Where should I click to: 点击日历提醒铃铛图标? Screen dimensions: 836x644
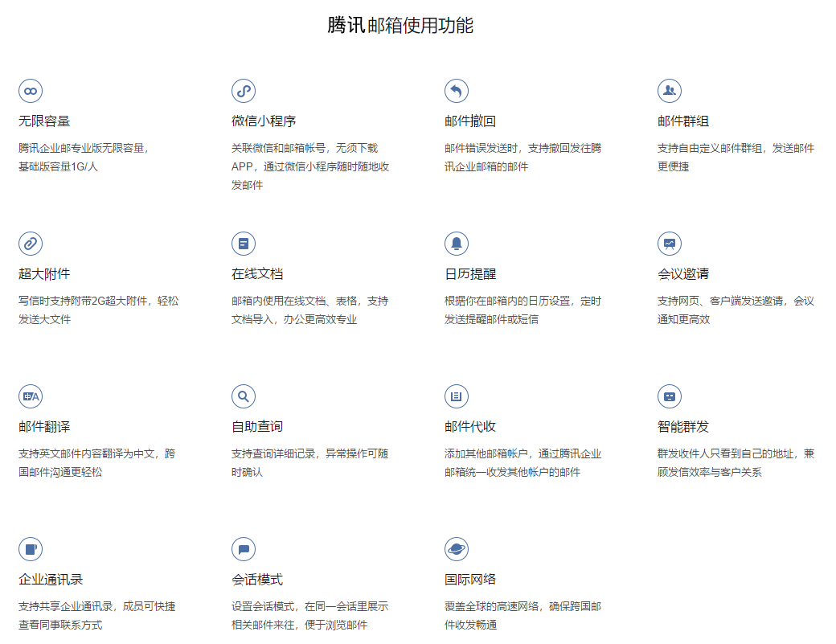click(456, 244)
